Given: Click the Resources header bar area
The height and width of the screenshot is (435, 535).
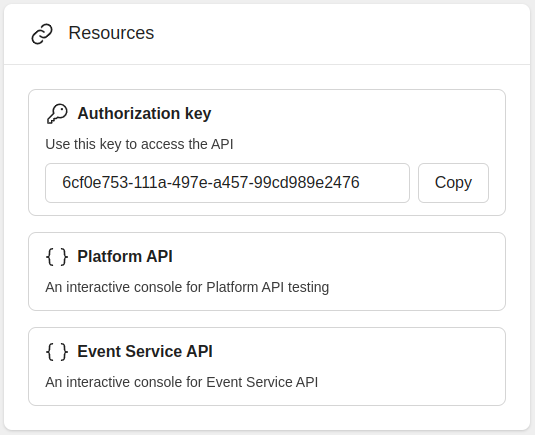Looking at the screenshot, I should pos(267,34).
